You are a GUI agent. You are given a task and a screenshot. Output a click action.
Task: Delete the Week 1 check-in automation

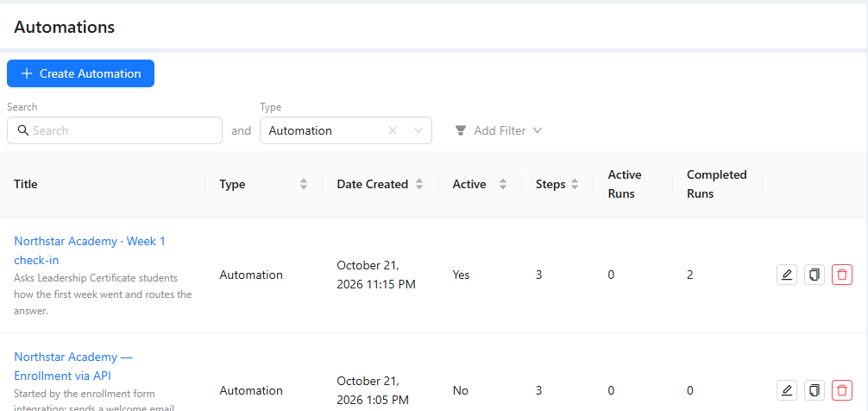pyautogui.click(x=842, y=275)
